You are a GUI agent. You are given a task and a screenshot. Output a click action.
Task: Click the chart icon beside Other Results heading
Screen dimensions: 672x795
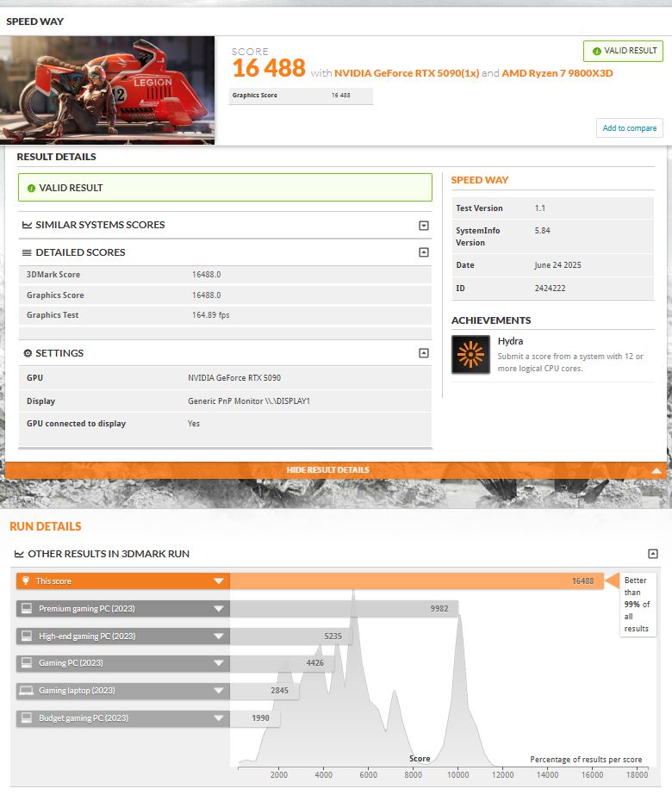(x=19, y=554)
